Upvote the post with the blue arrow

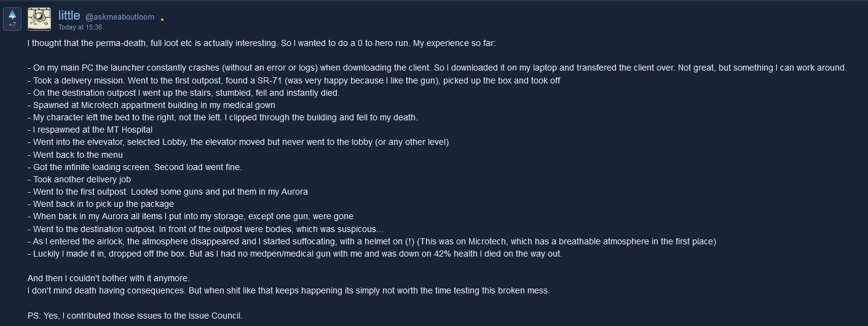coord(12,15)
